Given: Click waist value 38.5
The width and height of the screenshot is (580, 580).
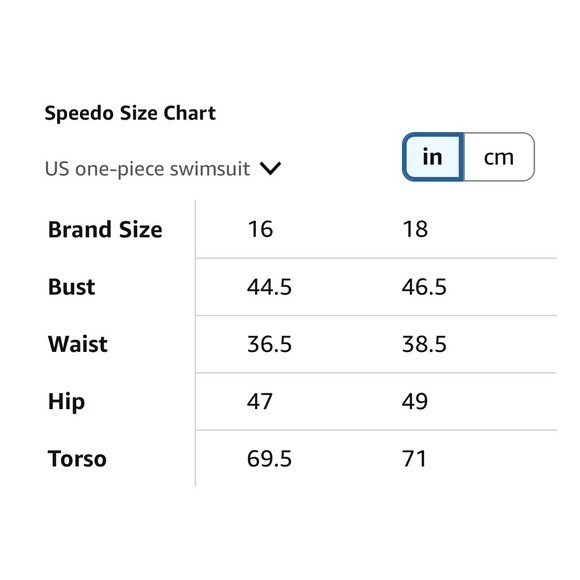Looking at the screenshot, I should 424,344.
